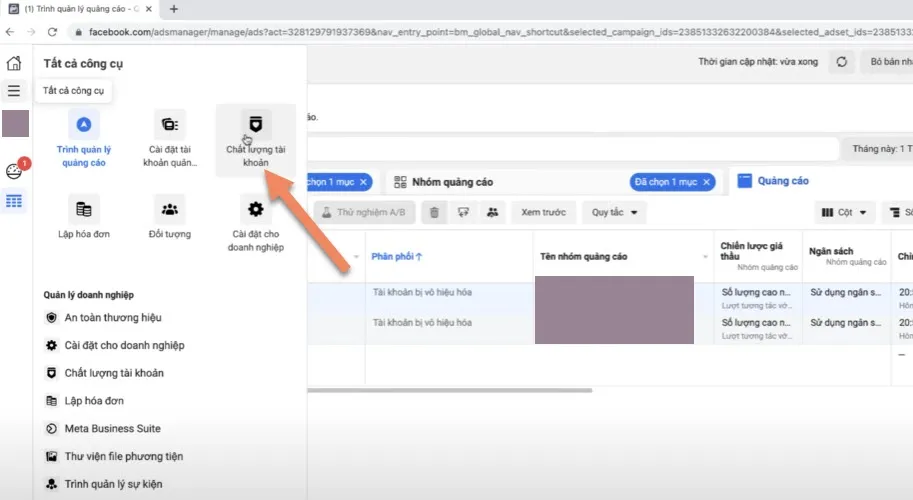Open Cài đặt cho doanh nghiệp list item
The image size is (913, 500).
pos(115,346)
